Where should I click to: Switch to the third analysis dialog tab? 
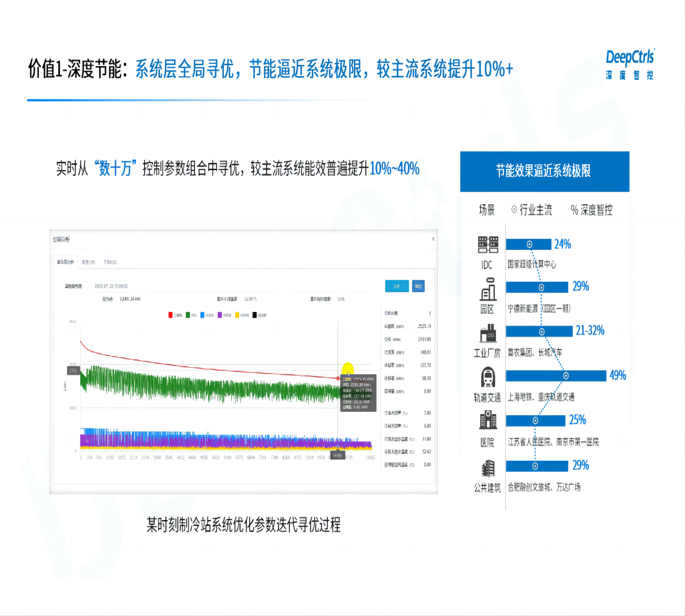110,262
